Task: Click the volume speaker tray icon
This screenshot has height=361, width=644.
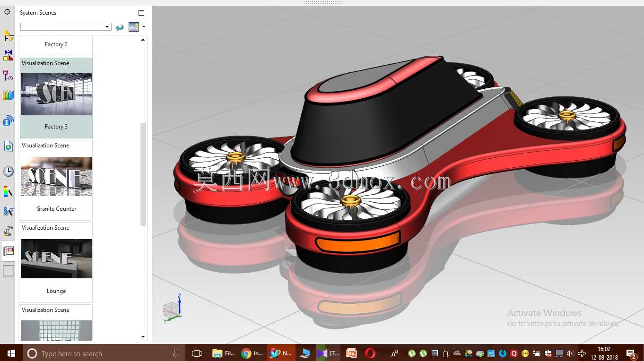Action: pyautogui.click(x=570, y=353)
